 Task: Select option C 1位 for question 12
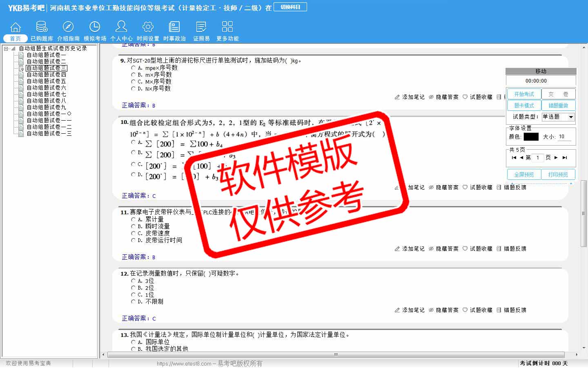[133, 295]
